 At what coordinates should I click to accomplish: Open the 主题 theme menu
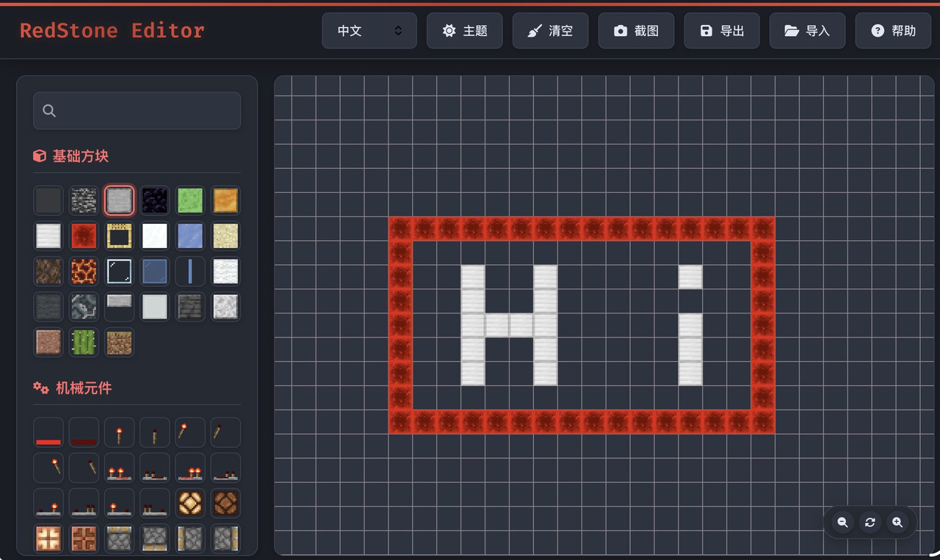coord(464,30)
